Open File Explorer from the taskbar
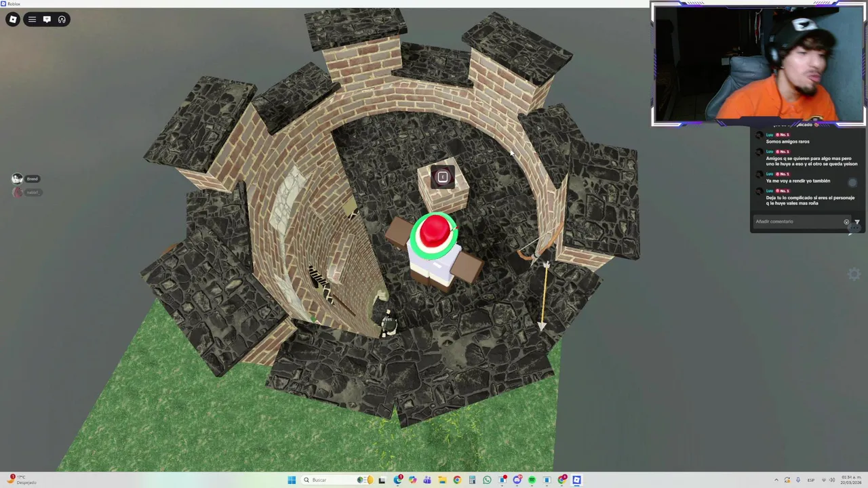This screenshot has height=488, width=868. click(x=442, y=480)
